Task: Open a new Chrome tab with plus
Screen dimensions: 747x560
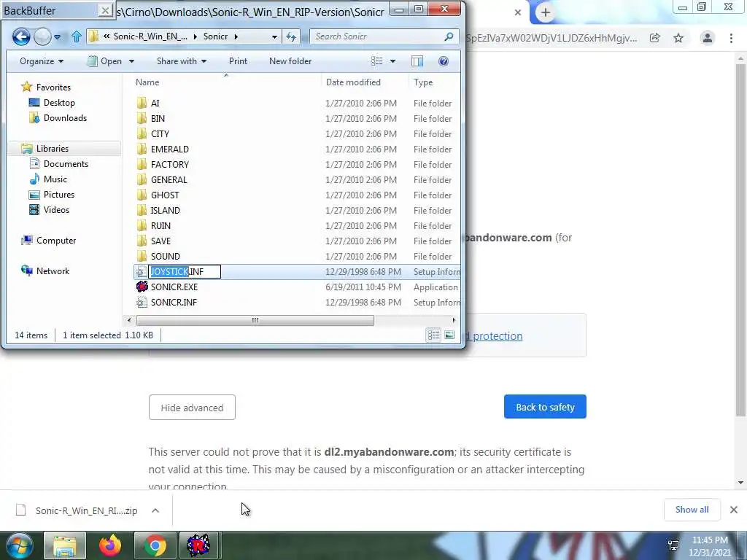Action: [546, 13]
